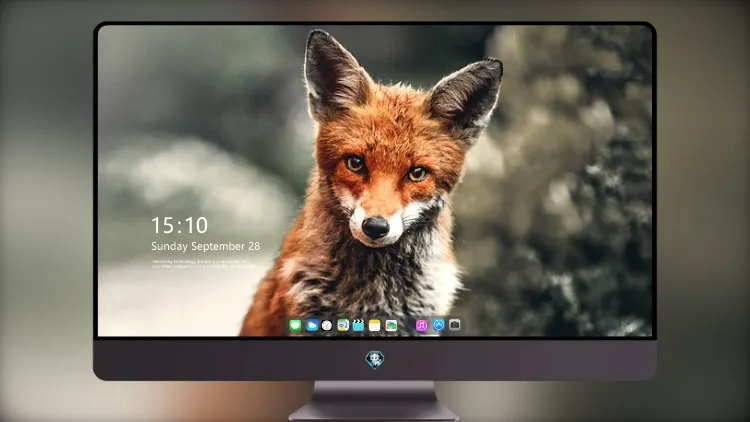The width and height of the screenshot is (750, 422).
Task: Open the Maps app in the dock
Action: (343, 325)
